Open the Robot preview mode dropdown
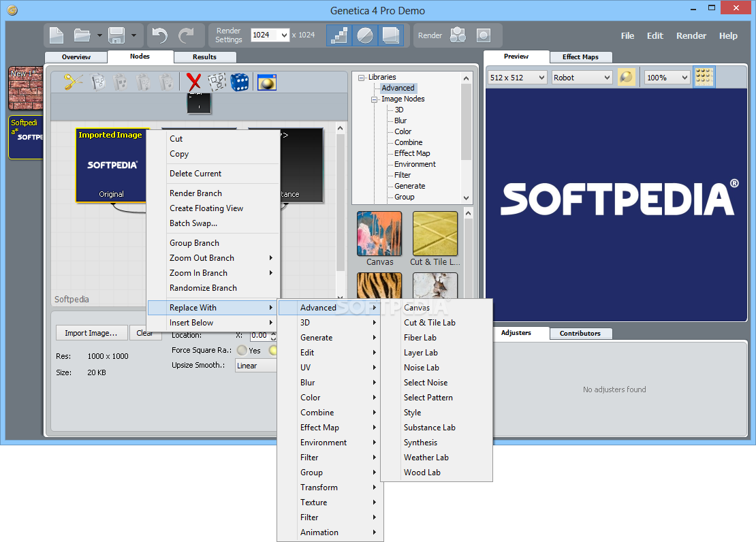The width and height of the screenshot is (756, 542). [582, 78]
